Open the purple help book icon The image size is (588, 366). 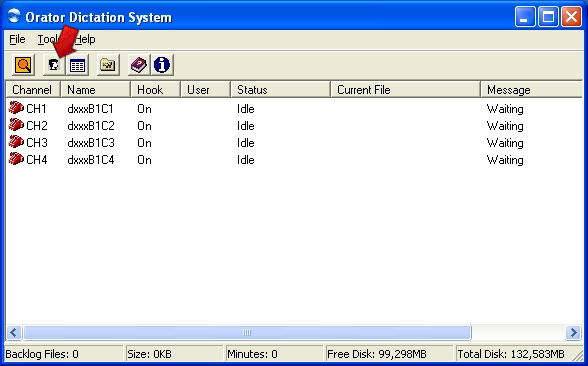pos(139,65)
